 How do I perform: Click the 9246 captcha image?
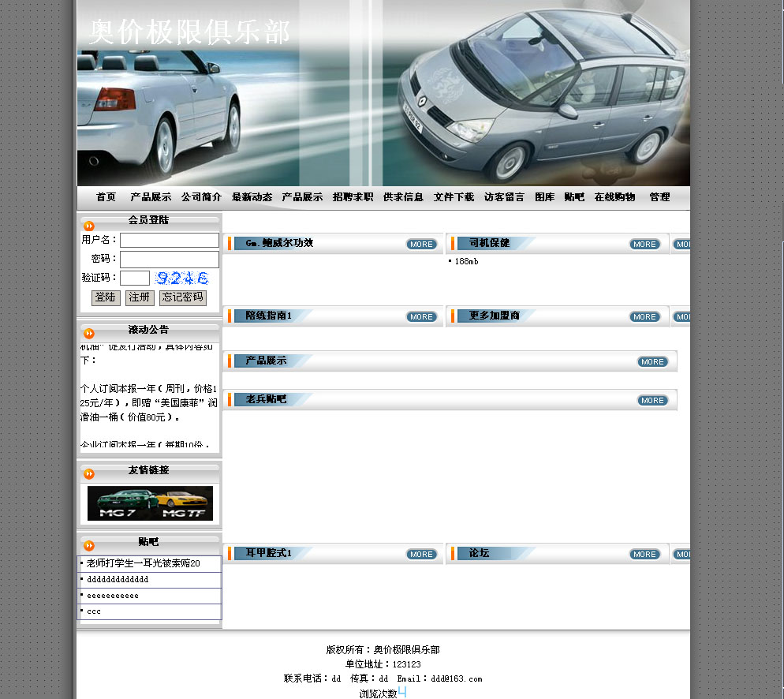click(182, 278)
